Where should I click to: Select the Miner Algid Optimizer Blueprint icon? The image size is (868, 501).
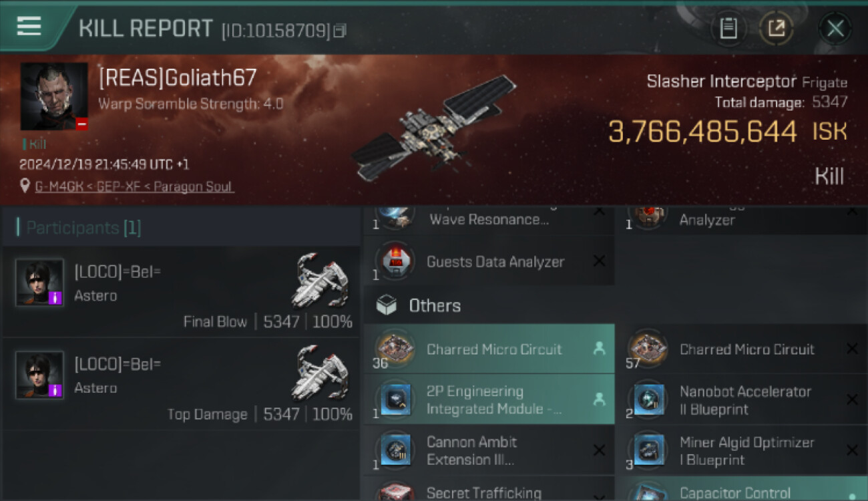(x=648, y=450)
